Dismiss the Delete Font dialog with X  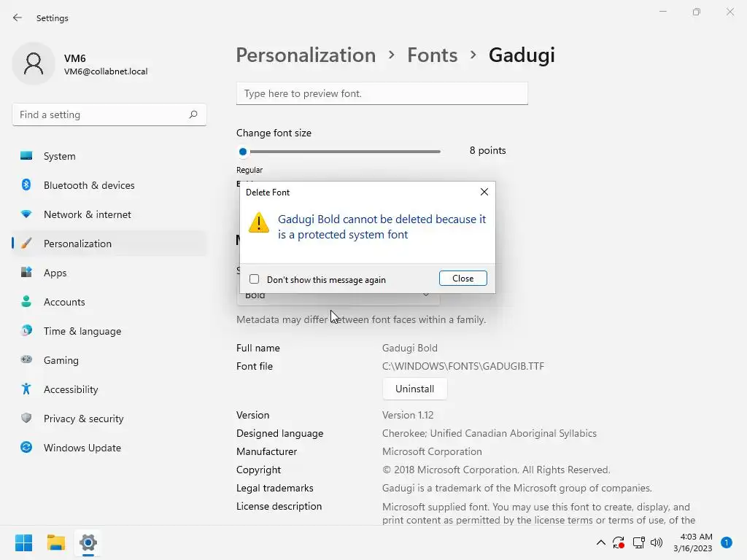click(484, 192)
